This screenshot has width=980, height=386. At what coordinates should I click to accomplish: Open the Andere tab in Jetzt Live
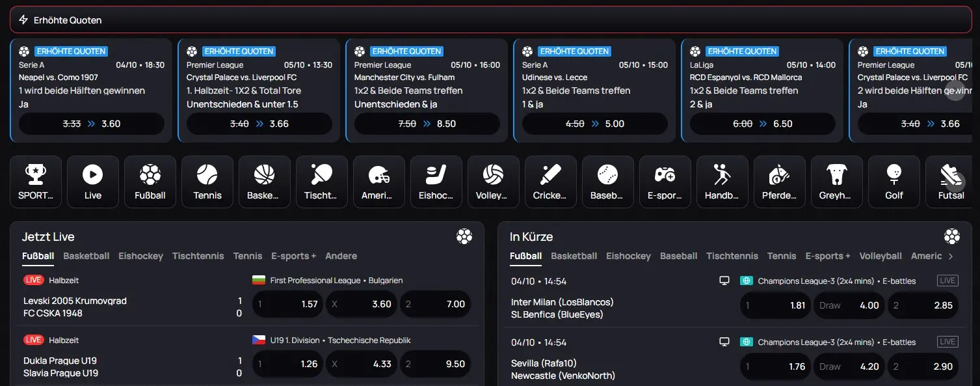click(x=341, y=256)
